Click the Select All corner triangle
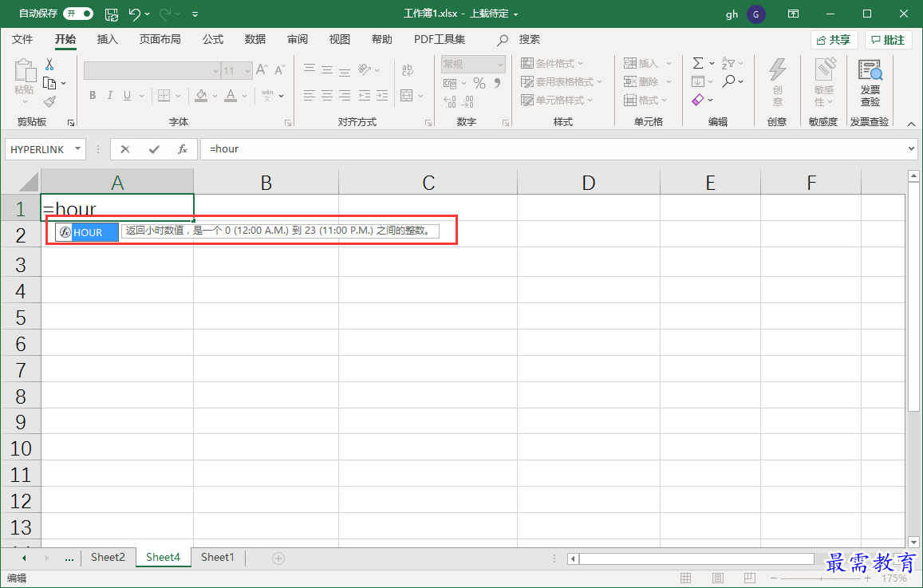The height and width of the screenshot is (588, 923). click(28, 183)
